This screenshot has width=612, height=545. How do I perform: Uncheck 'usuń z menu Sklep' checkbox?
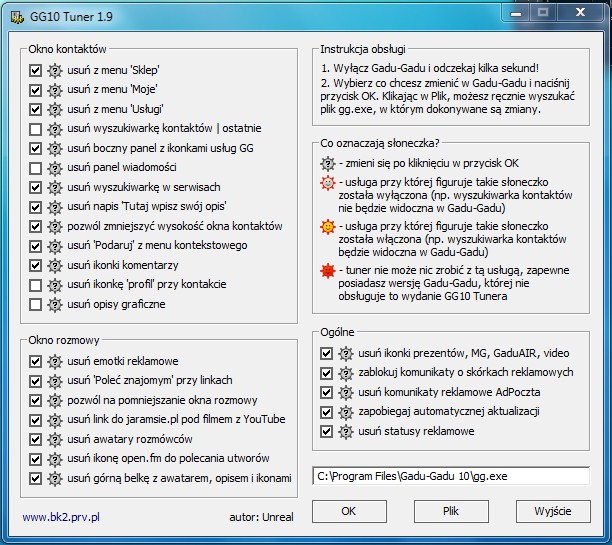(35, 71)
